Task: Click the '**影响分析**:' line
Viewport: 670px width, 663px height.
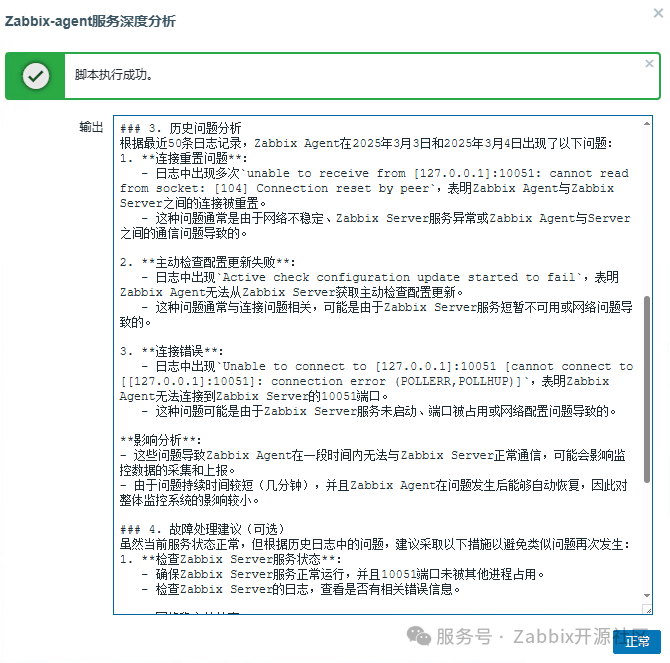Action: pos(161,440)
